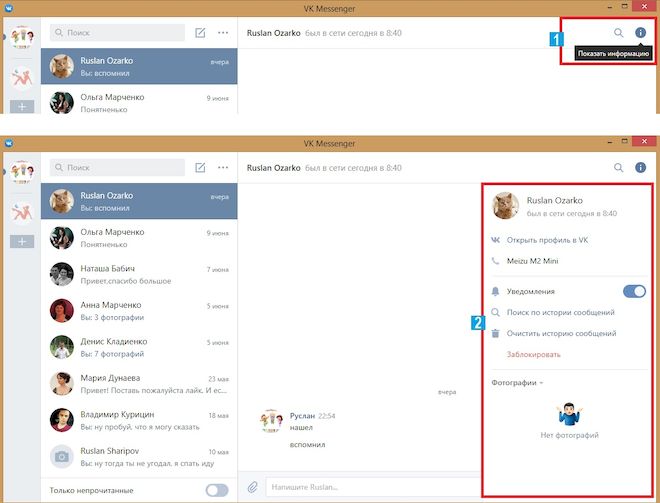Click the Ruslan Ozarko header name in the upper window

[274, 33]
